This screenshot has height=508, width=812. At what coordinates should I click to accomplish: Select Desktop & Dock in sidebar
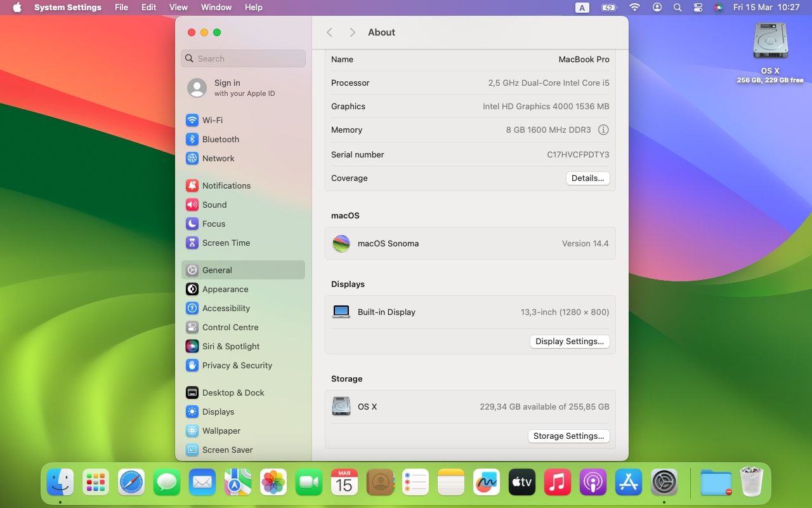243,392
